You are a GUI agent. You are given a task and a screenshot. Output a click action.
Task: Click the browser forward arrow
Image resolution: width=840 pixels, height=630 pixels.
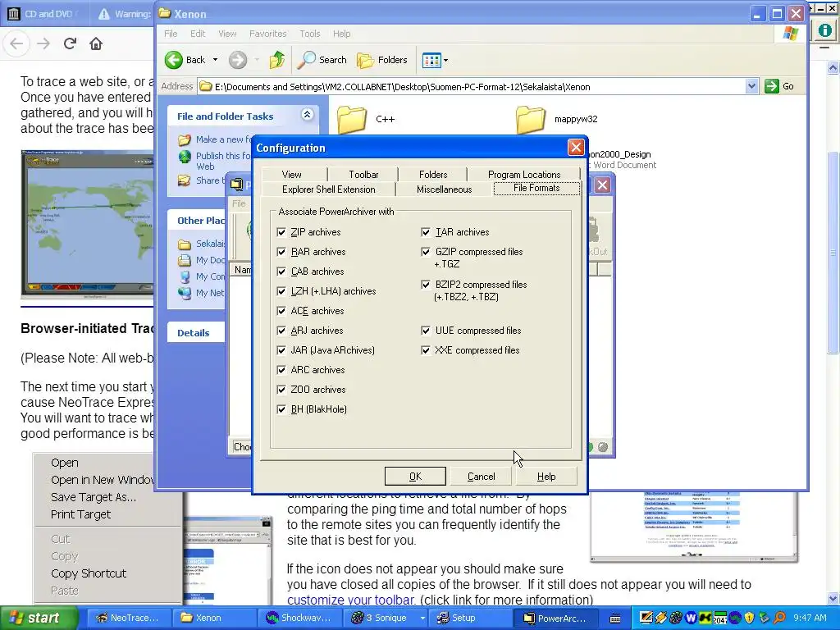click(43, 43)
